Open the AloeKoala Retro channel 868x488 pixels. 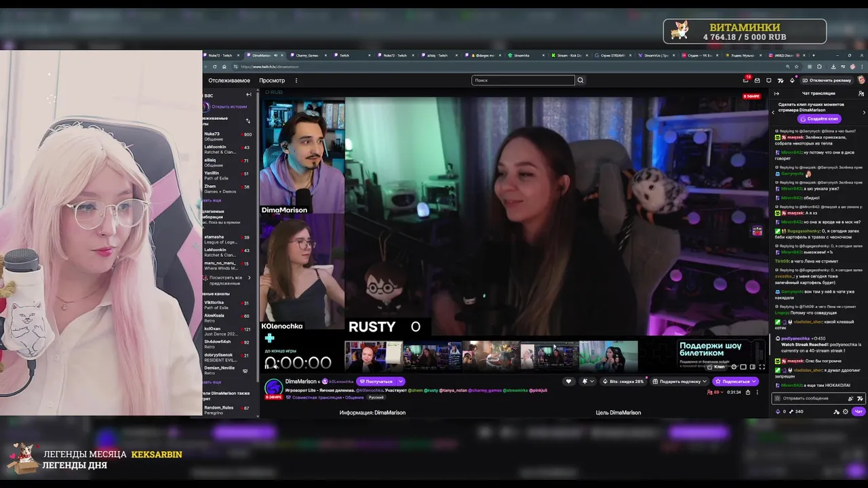point(228,318)
